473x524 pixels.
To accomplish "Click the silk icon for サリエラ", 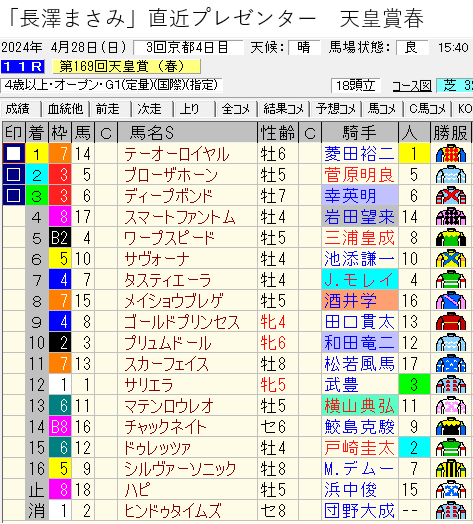I will [x=451, y=385].
